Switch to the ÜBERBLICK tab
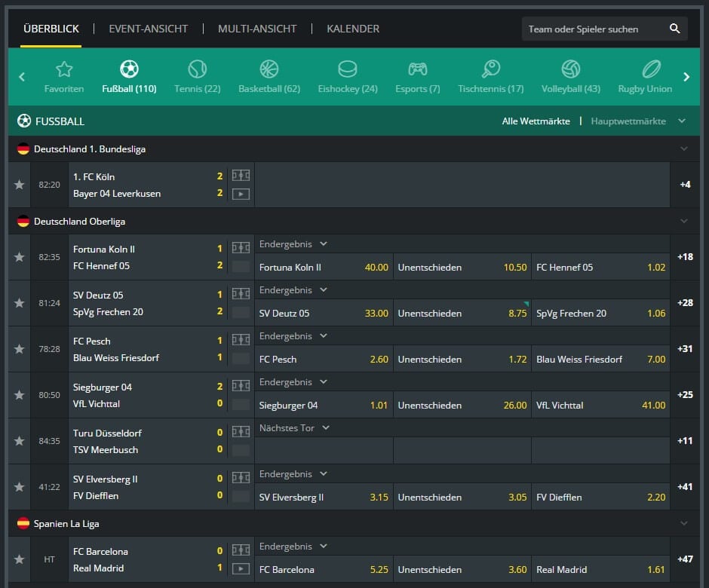Screen dimensions: 709x588 pos(51,29)
